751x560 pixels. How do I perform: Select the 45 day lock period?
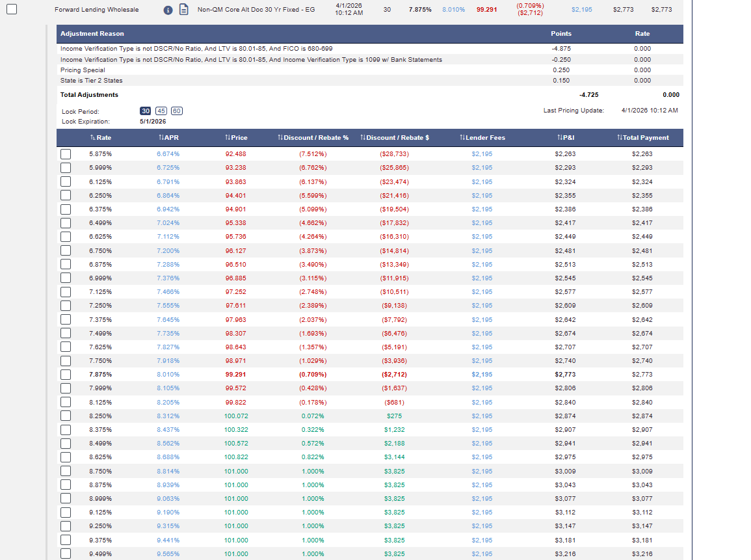click(161, 111)
